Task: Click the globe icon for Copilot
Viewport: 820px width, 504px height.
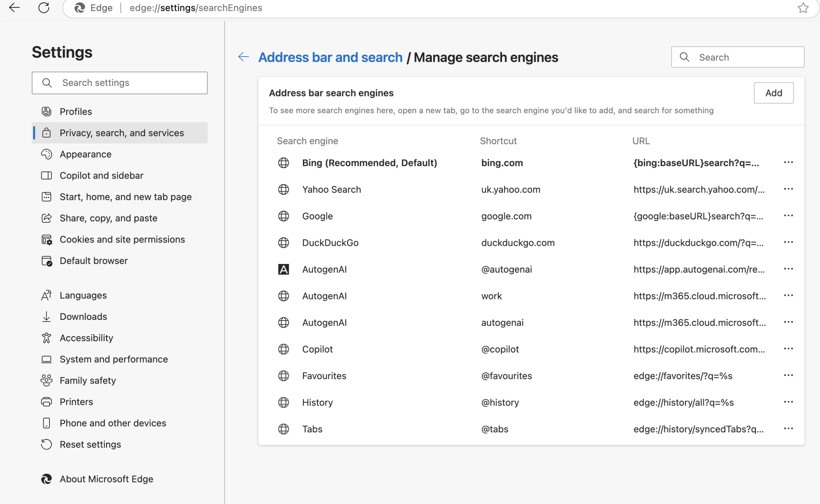Action: [283, 349]
